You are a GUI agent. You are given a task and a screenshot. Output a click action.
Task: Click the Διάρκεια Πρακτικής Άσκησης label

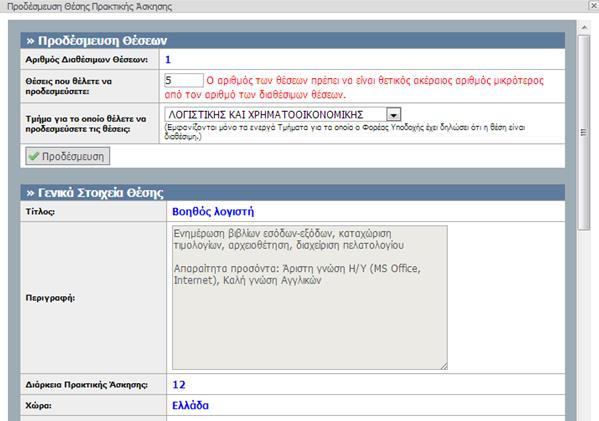[86, 385]
